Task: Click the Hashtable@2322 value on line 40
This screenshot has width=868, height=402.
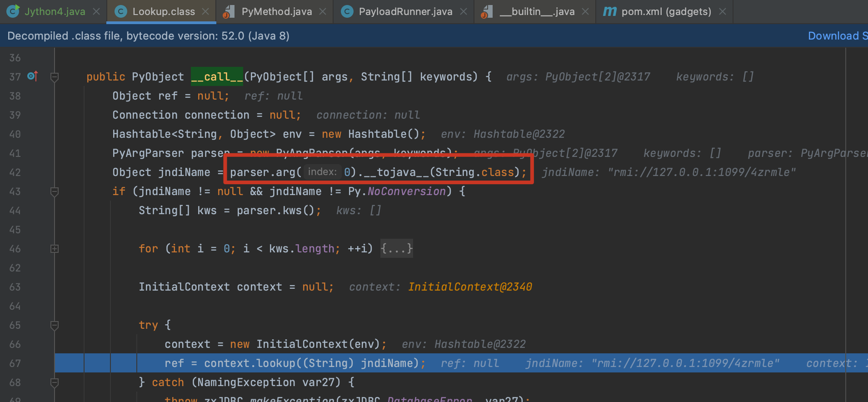Action: (519, 134)
